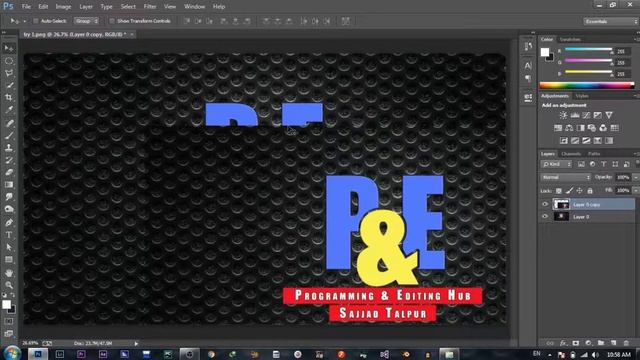Open the Opacity slider dropdown arrow
The image size is (640, 360).
635,177
